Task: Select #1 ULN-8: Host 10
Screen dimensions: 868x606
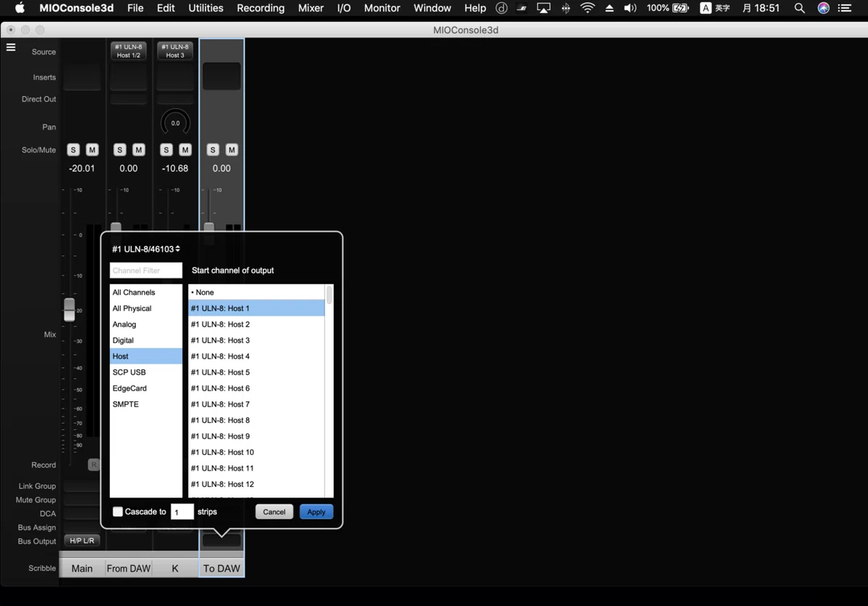Action: point(257,452)
